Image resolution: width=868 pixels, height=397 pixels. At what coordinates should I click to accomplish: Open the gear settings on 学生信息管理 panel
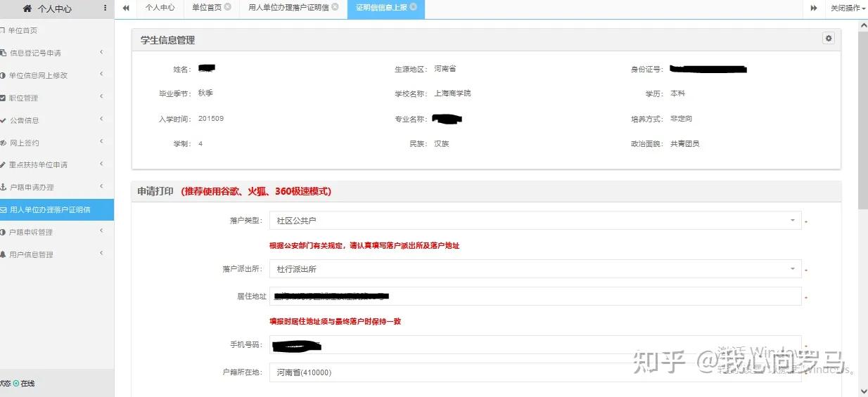(x=829, y=39)
